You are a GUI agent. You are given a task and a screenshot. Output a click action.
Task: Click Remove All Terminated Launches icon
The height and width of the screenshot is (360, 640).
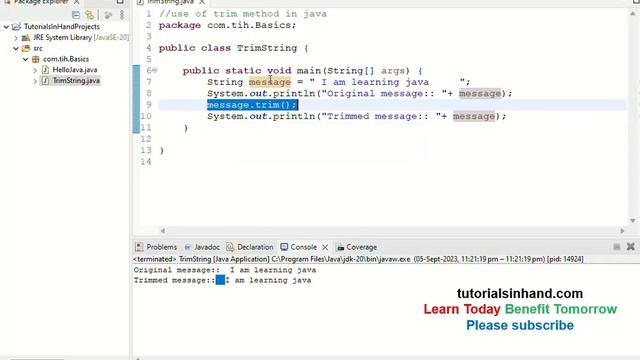click(631, 247)
